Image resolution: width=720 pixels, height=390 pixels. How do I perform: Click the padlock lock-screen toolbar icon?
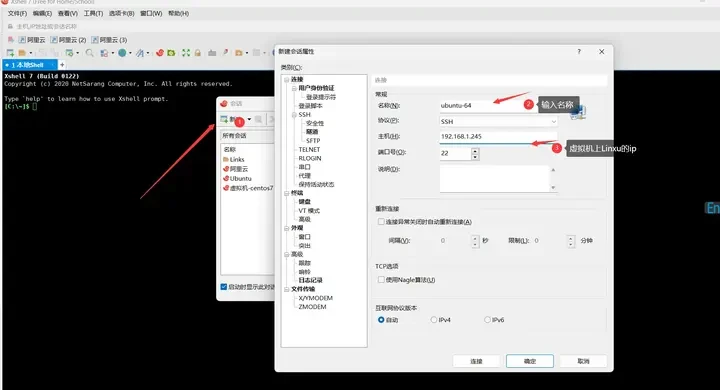197,53
